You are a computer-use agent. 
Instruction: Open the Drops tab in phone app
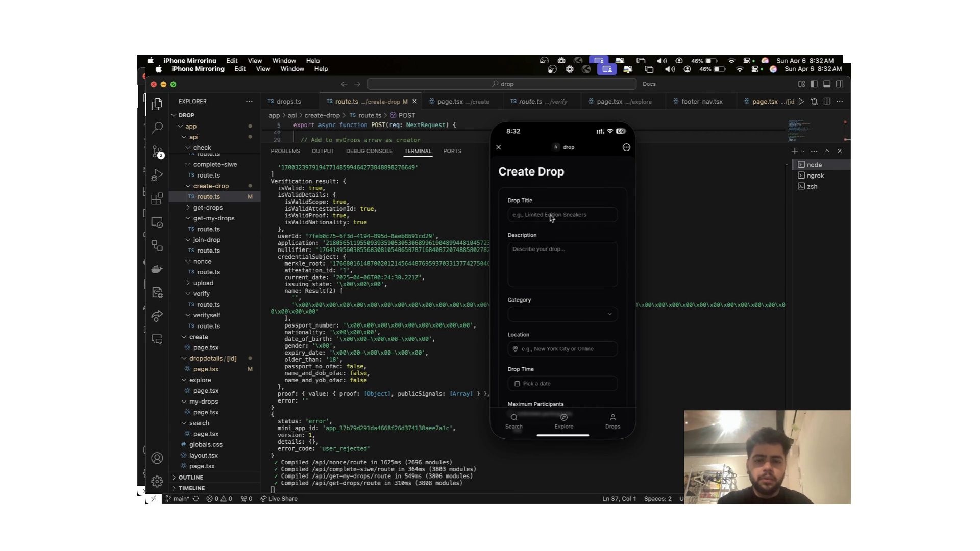[612, 421]
